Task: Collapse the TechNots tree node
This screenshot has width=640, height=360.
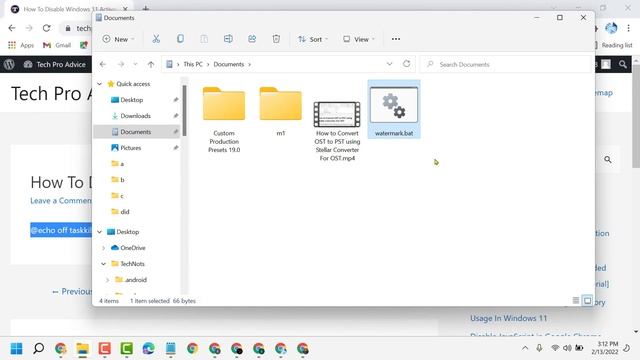Action: coord(104,264)
